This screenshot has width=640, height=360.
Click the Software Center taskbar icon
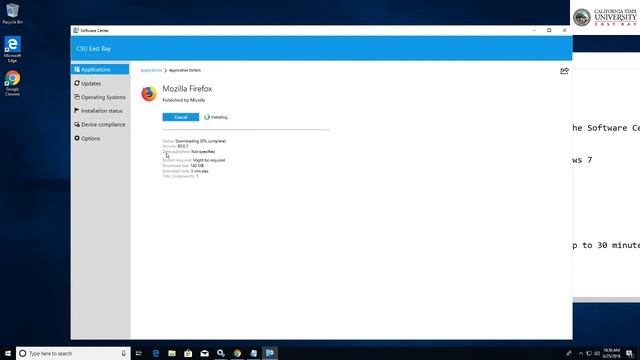(x=270, y=353)
